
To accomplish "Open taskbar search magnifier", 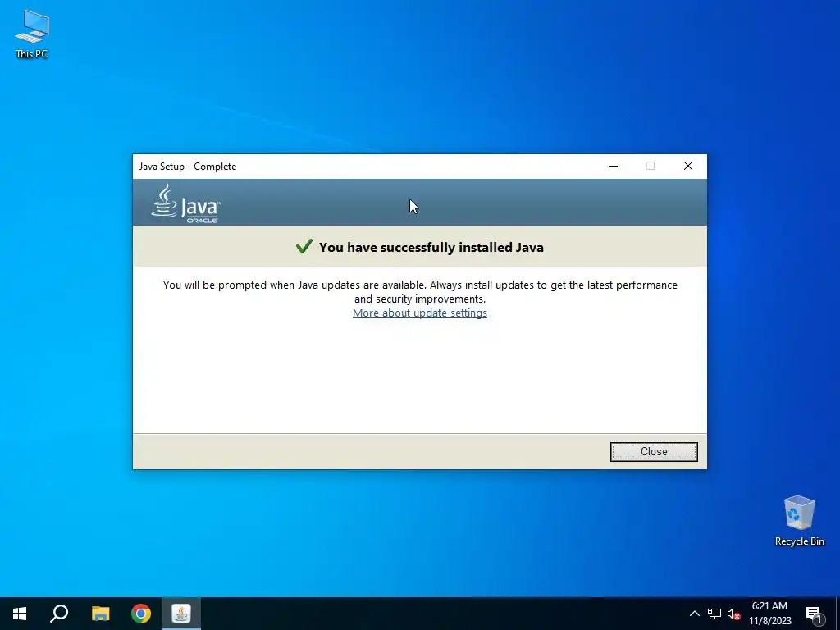I will [x=59, y=614].
